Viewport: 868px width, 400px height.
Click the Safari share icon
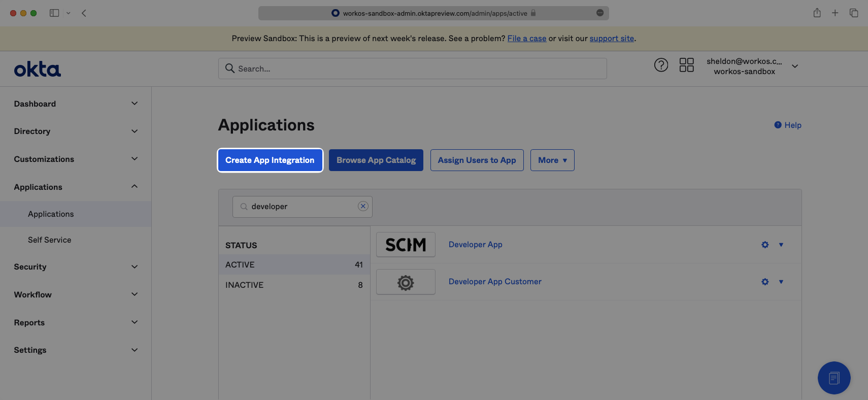click(817, 13)
